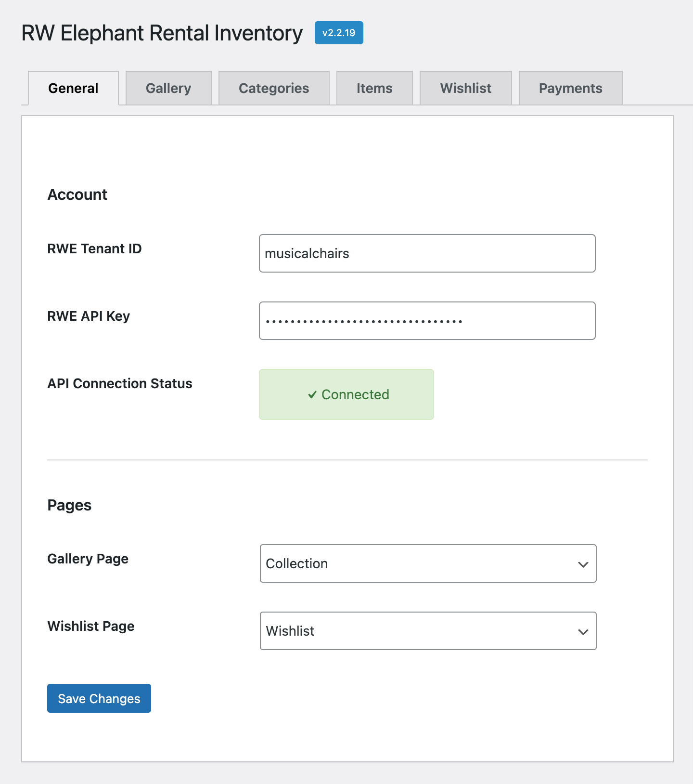693x784 pixels.
Task: Open the Payments tab
Action: point(571,88)
